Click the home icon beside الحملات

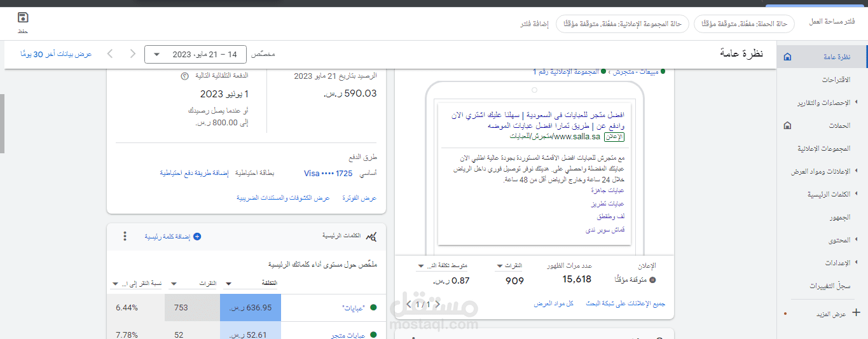(787, 125)
